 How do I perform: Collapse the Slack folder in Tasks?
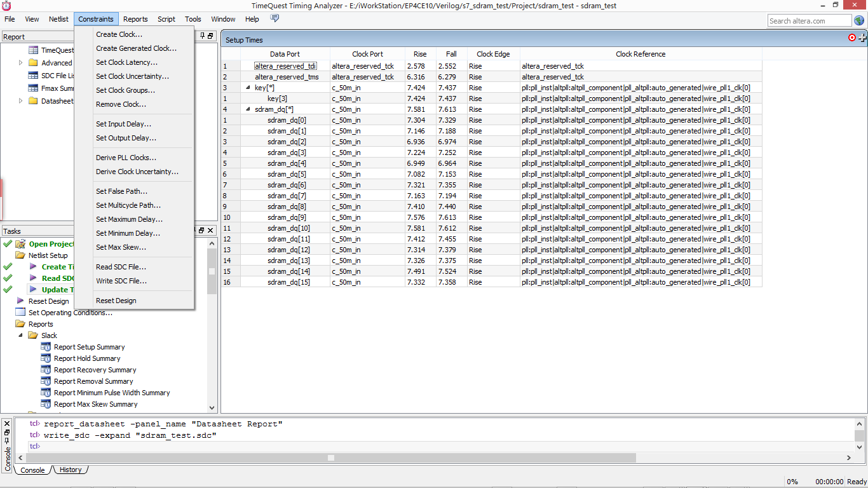coord(20,335)
